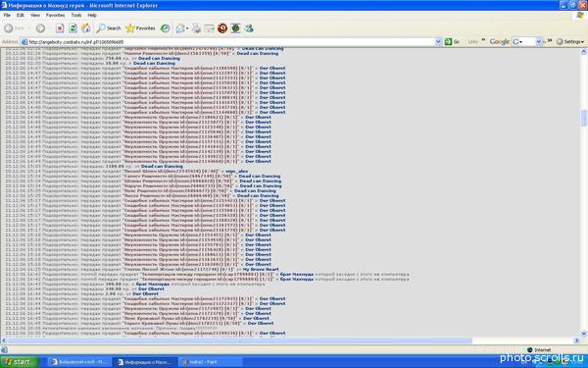Click the horizontal scrollbar thumb
Screen dimensions: 588x368
(240, 341)
